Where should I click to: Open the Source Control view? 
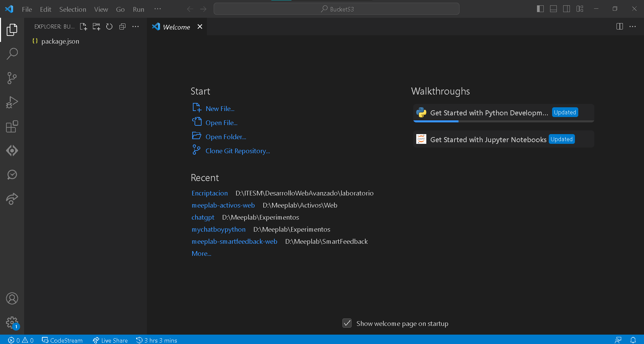(12, 78)
